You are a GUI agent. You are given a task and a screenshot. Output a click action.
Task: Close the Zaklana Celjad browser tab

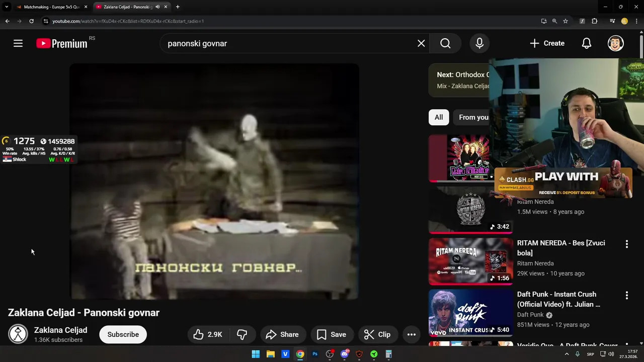(166, 7)
